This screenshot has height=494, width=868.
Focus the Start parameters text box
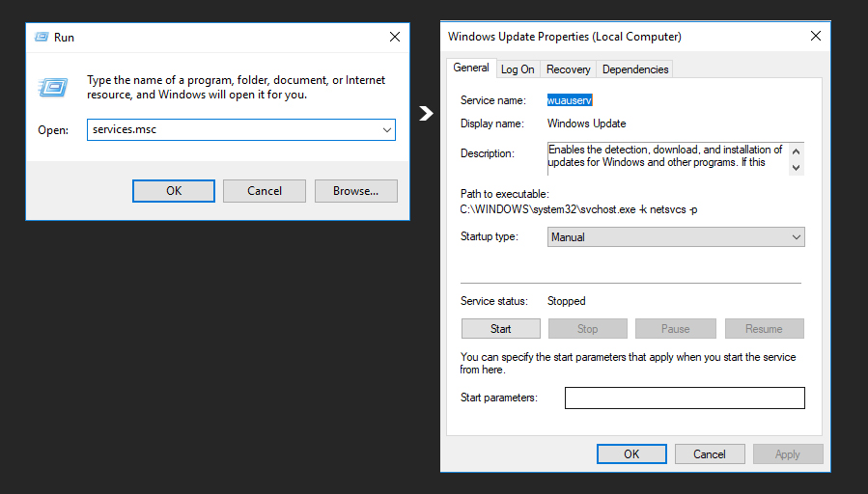pos(685,398)
